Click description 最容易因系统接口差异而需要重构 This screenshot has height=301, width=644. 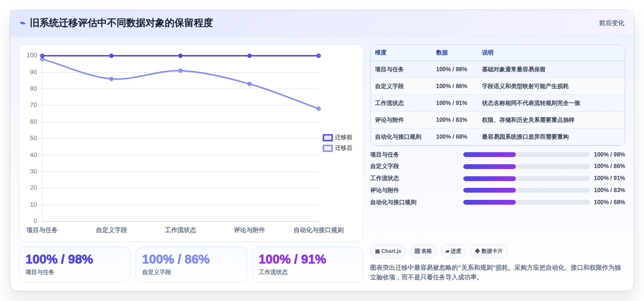525,137
